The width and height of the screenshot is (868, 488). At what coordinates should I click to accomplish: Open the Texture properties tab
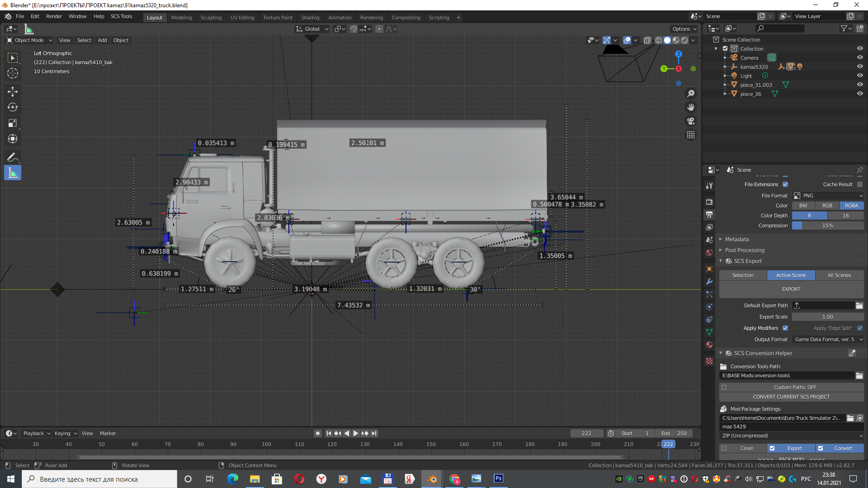(709, 361)
